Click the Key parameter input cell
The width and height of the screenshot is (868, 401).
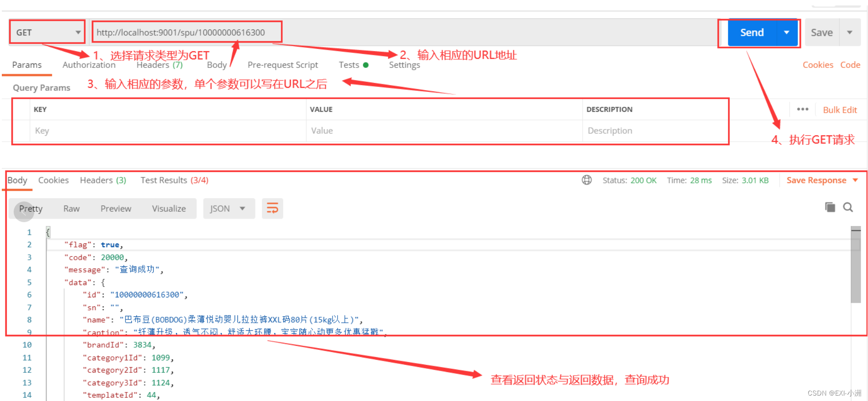(168, 131)
